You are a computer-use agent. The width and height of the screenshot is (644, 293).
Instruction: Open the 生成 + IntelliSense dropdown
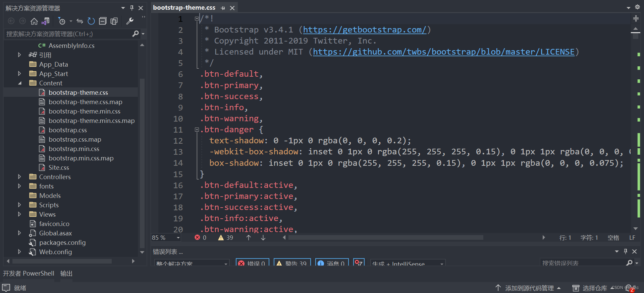point(408,263)
